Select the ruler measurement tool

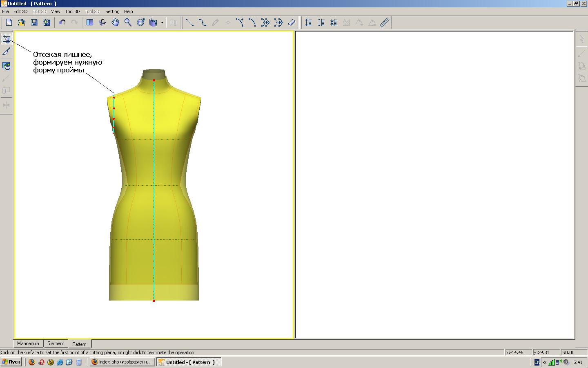click(385, 22)
